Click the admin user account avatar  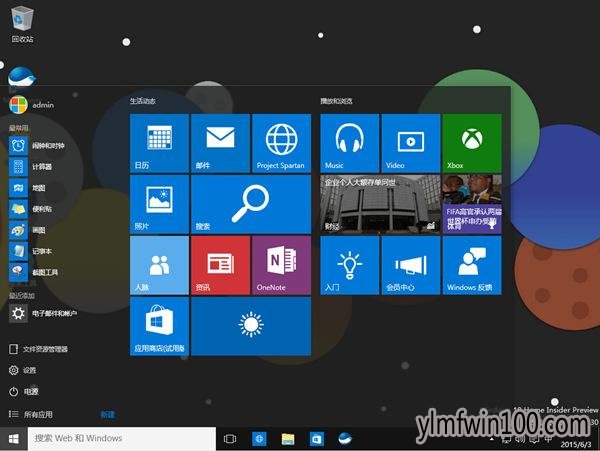point(18,104)
